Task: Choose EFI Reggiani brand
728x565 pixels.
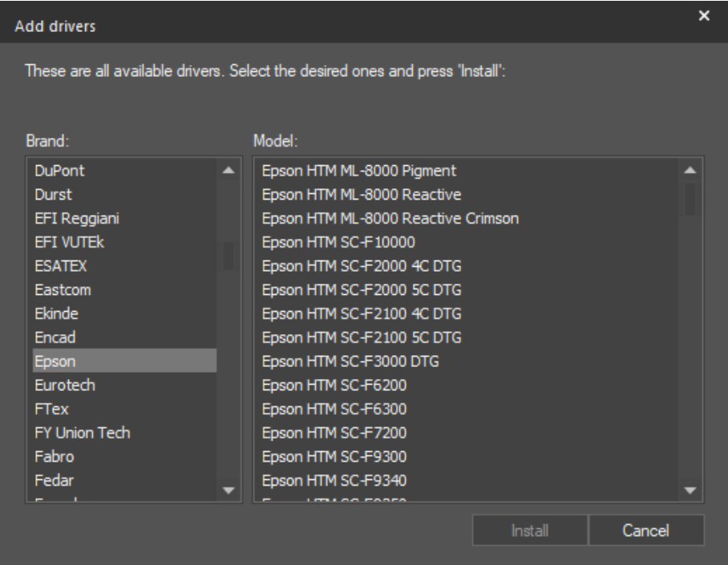Action: pyautogui.click(x=124, y=218)
